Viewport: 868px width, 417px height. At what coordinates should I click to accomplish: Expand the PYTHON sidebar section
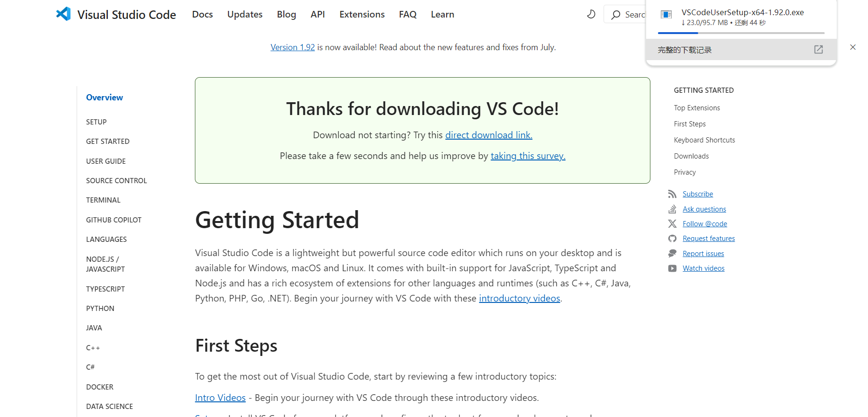[x=100, y=309]
